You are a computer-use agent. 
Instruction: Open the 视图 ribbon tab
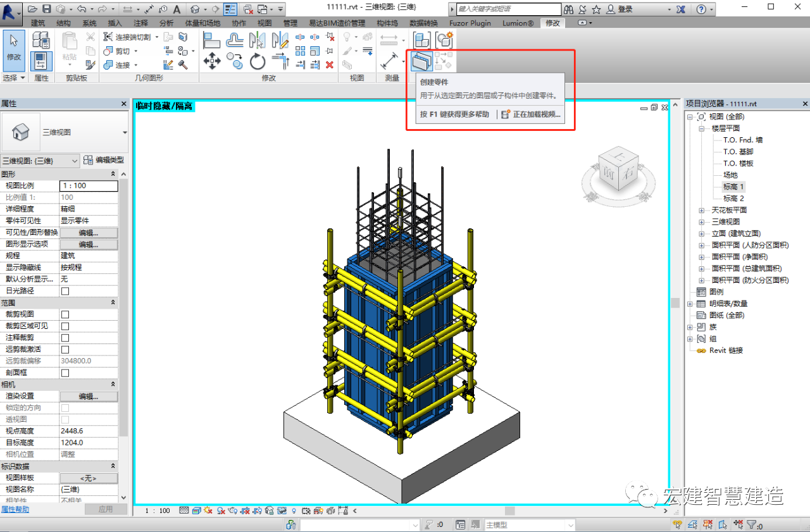265,23
